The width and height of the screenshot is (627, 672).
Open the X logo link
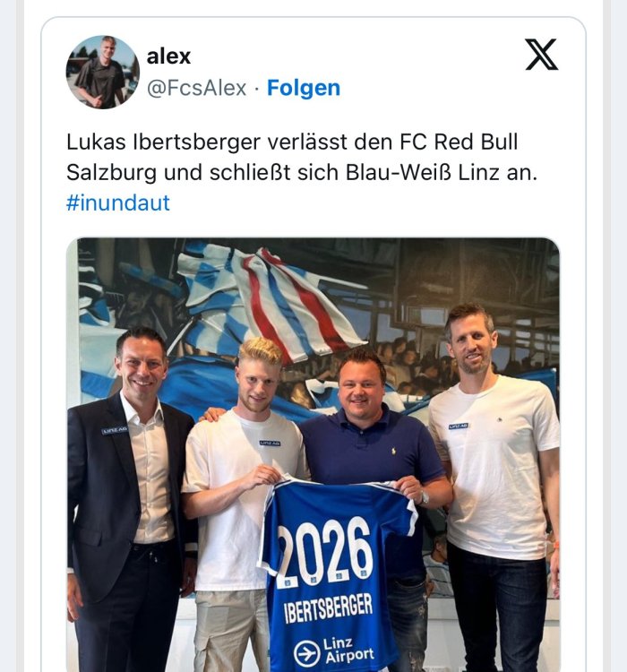[541, 55]
